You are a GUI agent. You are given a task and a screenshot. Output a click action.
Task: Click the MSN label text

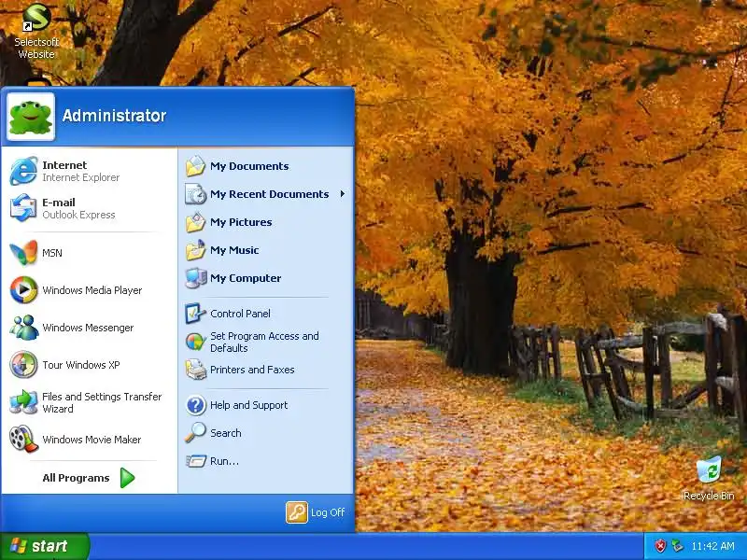pos(52,253)
